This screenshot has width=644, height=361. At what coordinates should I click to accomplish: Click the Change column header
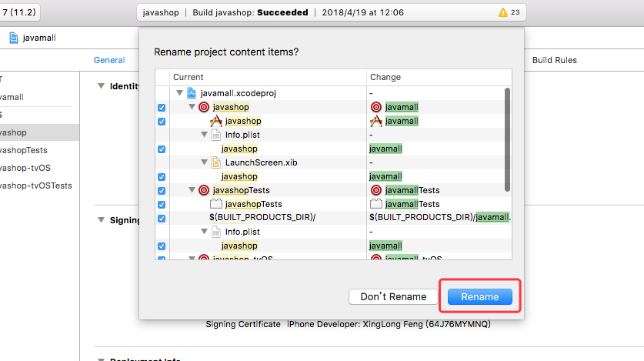(x=439, y=77)
